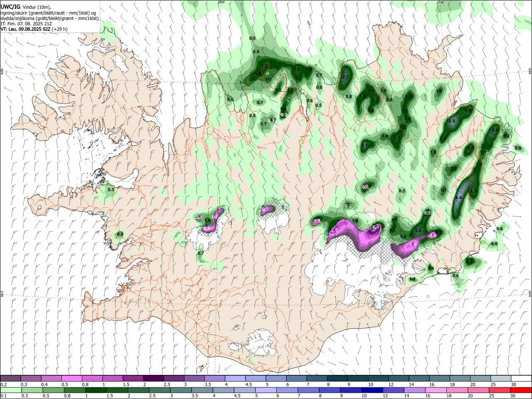Viewport: 532px width, 399px height.
Task: Pick the darkest green swatch between 1 and 1.5
Action: click(x=95, y=390)
